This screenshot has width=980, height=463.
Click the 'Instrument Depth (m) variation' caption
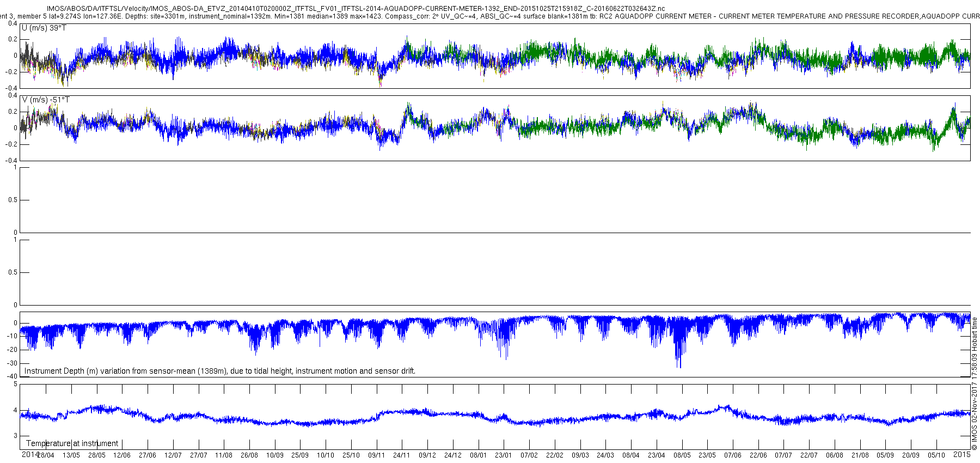(x=220, y=371)
